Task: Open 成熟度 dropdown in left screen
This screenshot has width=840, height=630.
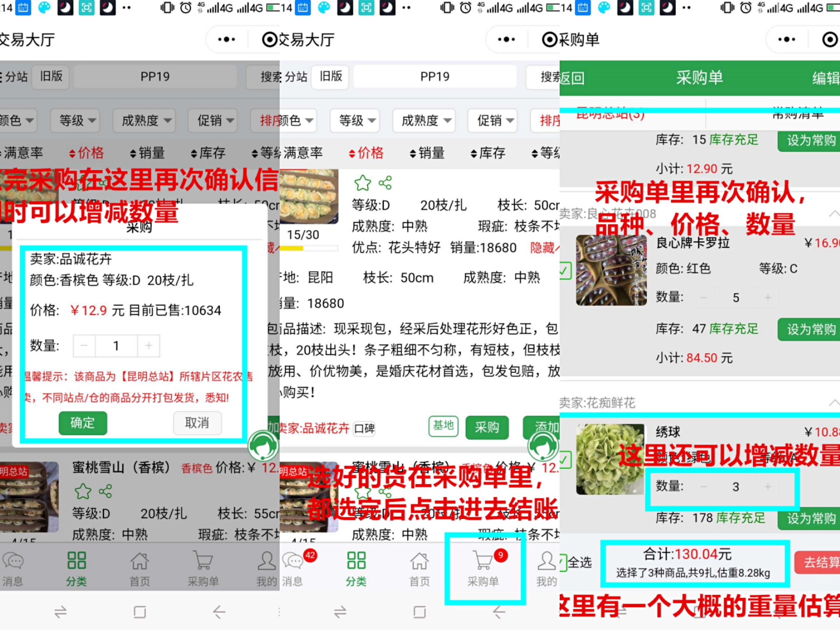Action: pyautogui.click(x=144, y=120)
